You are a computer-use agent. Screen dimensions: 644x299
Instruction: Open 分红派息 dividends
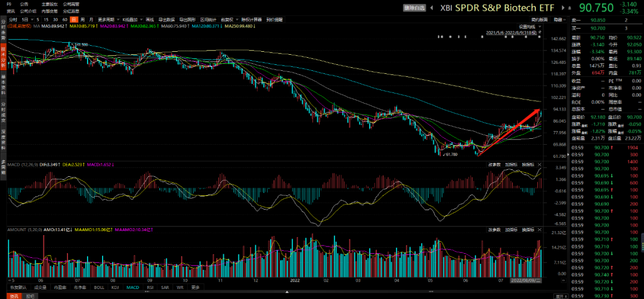coord(71,11)
